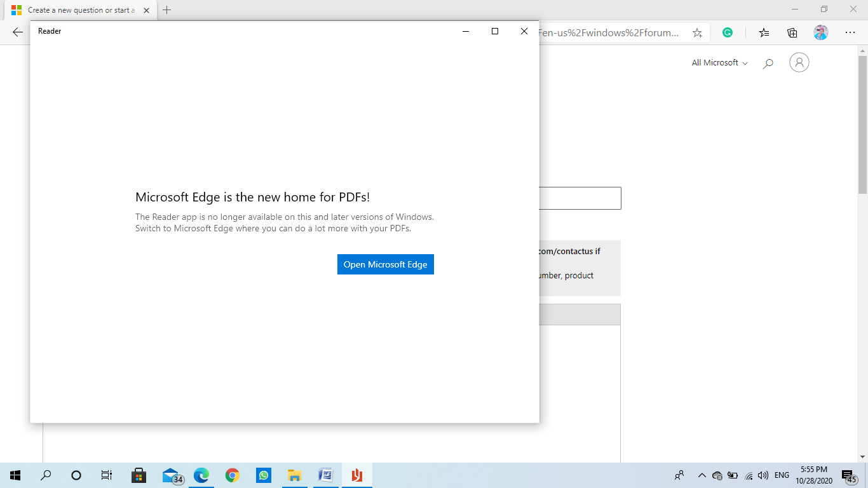868x488 pixels.
Task: Switch ENG input language indicator
Action: (782, 475)
